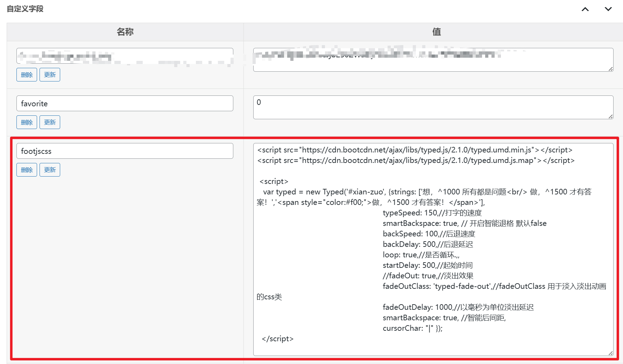Click the closing </script> line in footjscss value
This screenshot has height=364, width=623.
click(277, 339)
